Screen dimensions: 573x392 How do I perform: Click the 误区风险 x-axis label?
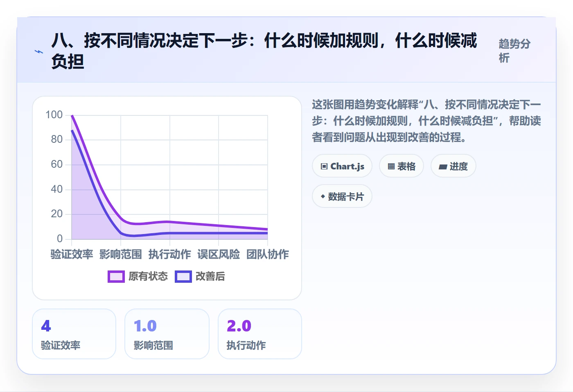[x=219, y=255]
